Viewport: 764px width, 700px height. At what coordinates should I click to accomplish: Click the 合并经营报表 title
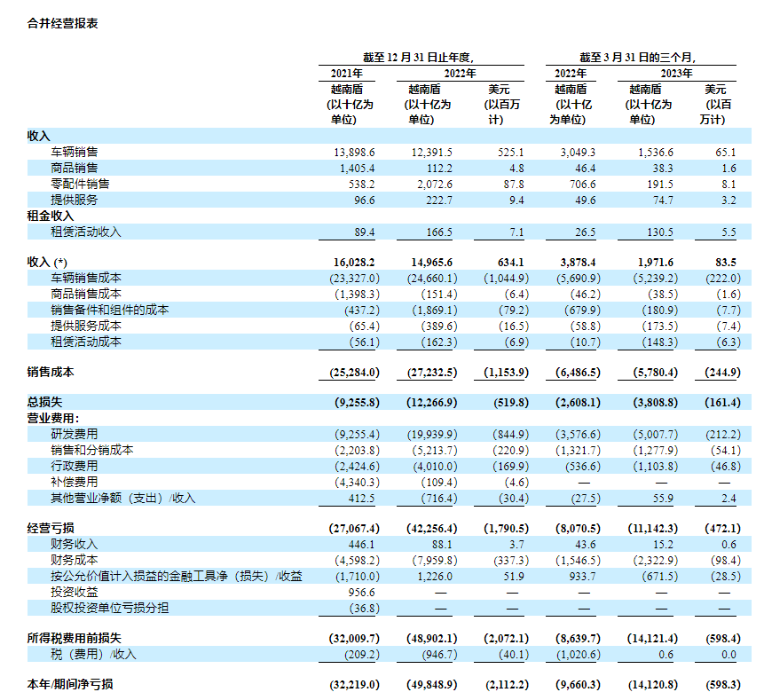tap(63, 24)
